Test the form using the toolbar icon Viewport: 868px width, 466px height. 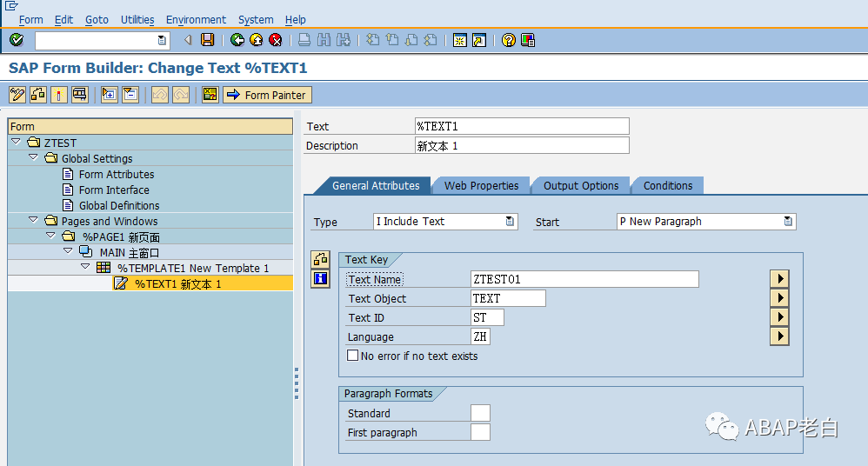80,95
